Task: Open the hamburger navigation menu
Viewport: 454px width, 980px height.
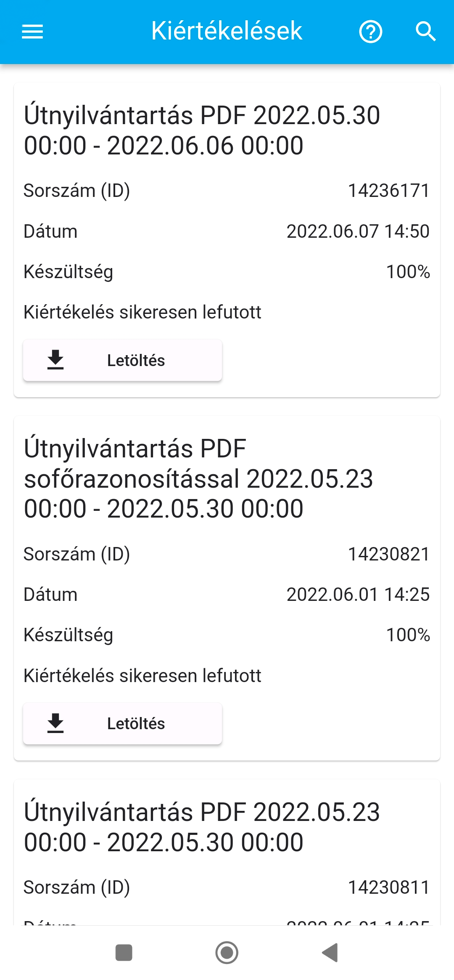Action: point(32,32)
